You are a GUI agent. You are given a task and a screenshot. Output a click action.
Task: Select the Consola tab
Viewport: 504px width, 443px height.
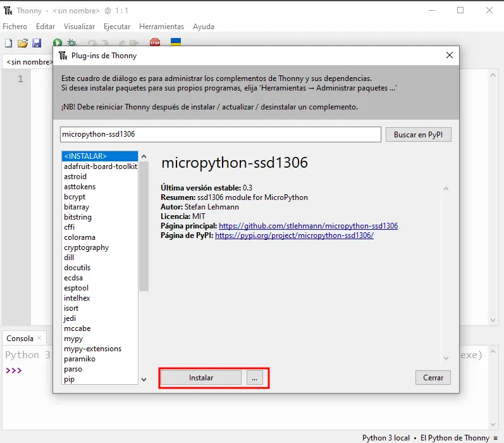tap(20, 339)
